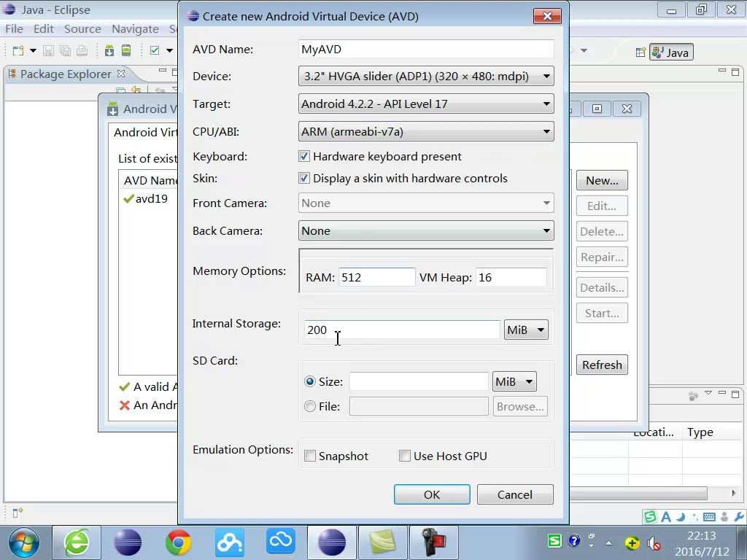747x560 pixels.
Task: Open the File menu in Eclipse
Action: pyautogui.click(x=15, y=29)
